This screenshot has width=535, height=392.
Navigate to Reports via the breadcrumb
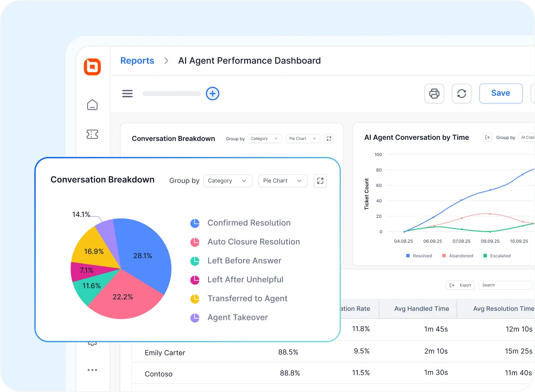[137, 60]
